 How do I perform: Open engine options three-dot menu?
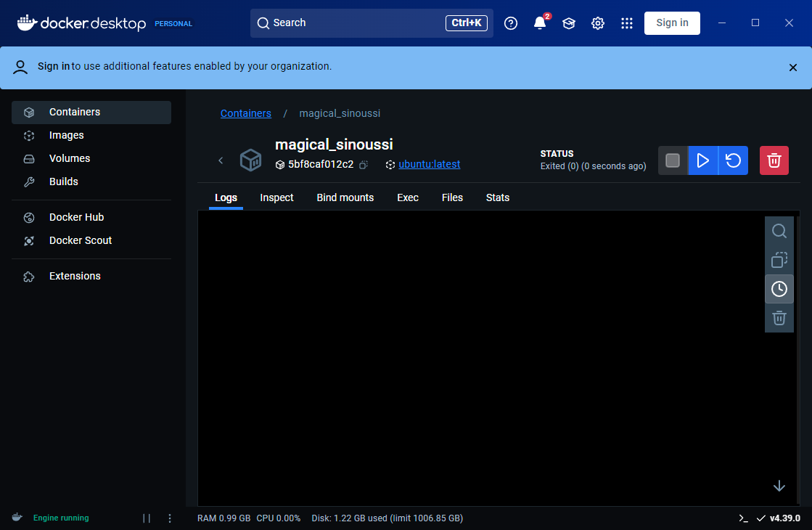(x=170, y=518)
